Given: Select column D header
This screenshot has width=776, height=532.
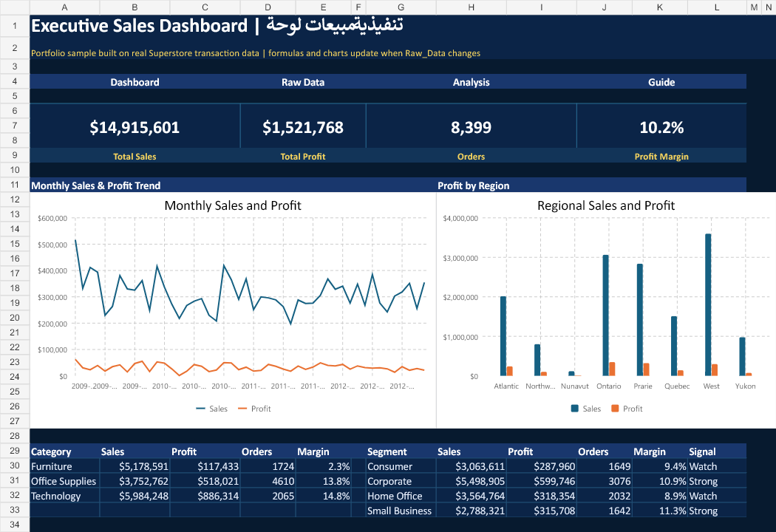Looking at the screenshot, I should point(268,7).
